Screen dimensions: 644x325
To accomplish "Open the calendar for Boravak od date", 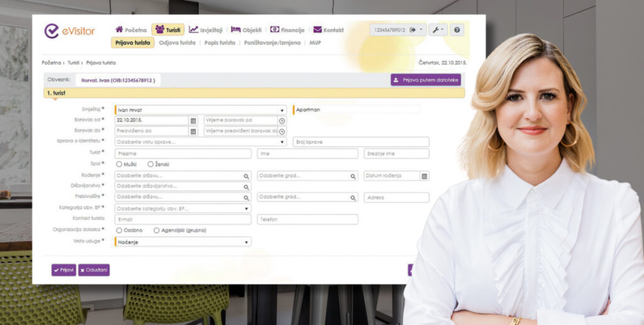I will coord(194,121).
